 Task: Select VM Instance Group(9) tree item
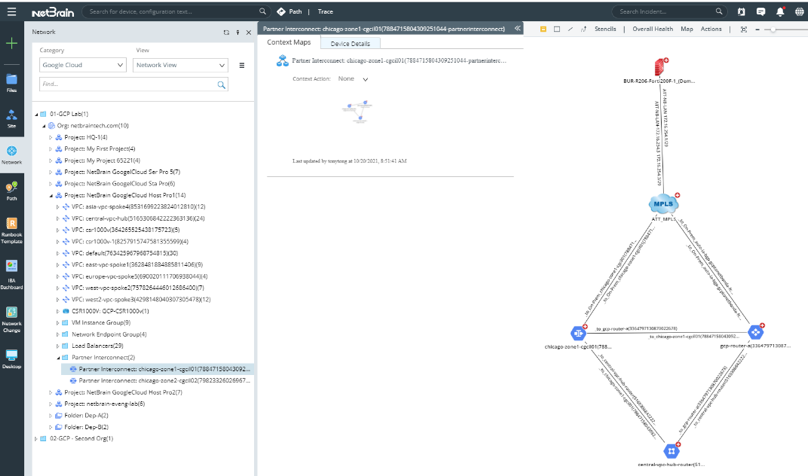tap(96, 323)
